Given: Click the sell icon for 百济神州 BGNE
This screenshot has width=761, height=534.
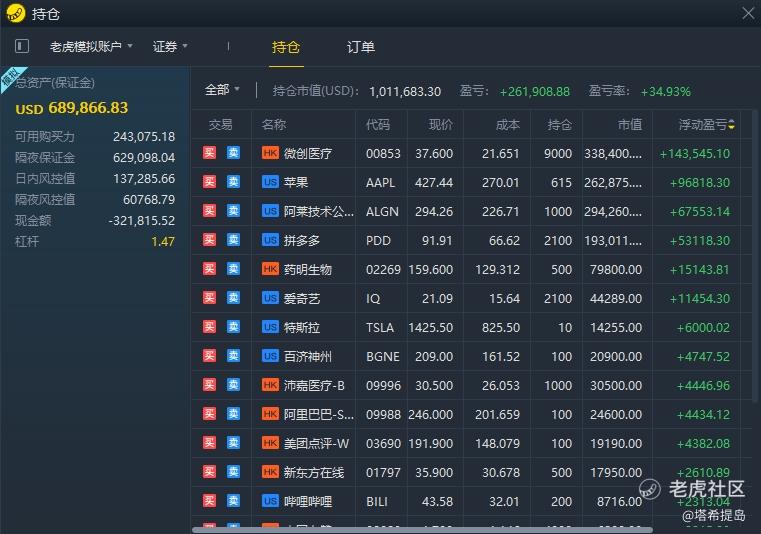Looking at the screenshot, I should [233, 356].
